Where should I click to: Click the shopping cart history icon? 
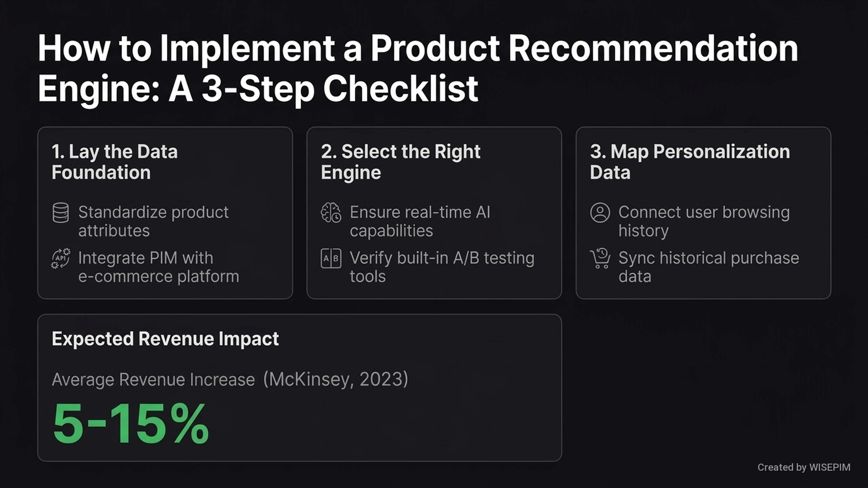pyautogui.click(x=600, y=258)
